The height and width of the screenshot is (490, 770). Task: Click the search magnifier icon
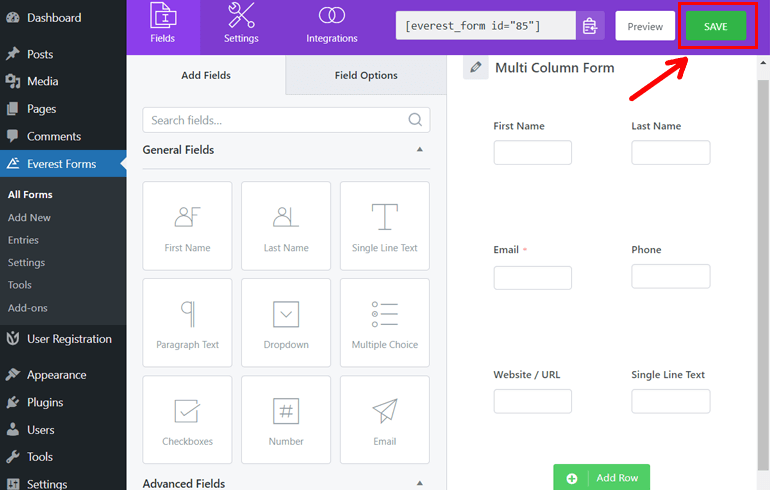[x=415, y=120]
